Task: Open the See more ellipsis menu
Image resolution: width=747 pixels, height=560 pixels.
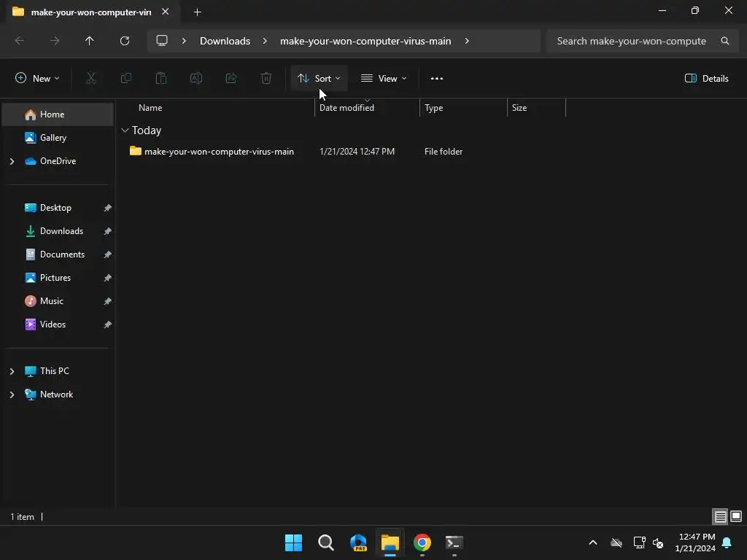Action: [437, 79]
